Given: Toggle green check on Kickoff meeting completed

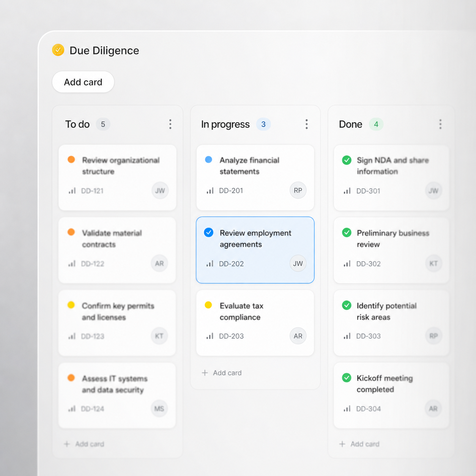Looking at the screenshot, I should click(x=347, y=378).
